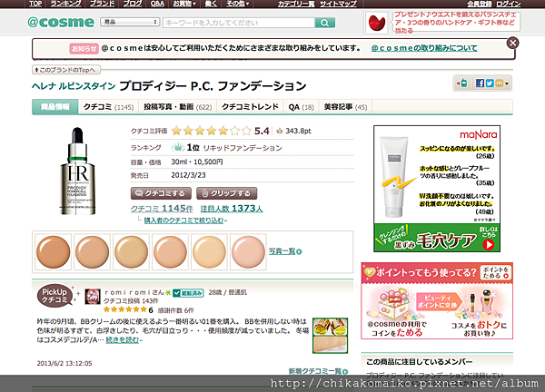Open Q&A in the top navigation
Viewport: 545px width, 392px height.
[x=157, y=4]
